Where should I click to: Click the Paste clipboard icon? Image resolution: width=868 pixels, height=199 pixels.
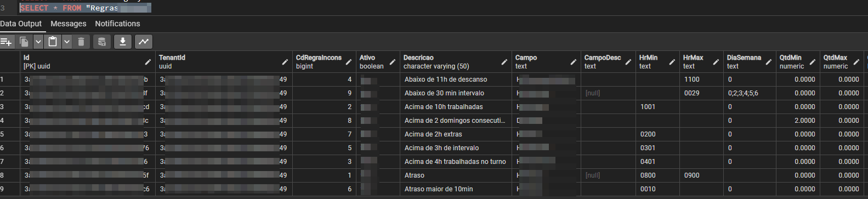click(x=53, y=42)
